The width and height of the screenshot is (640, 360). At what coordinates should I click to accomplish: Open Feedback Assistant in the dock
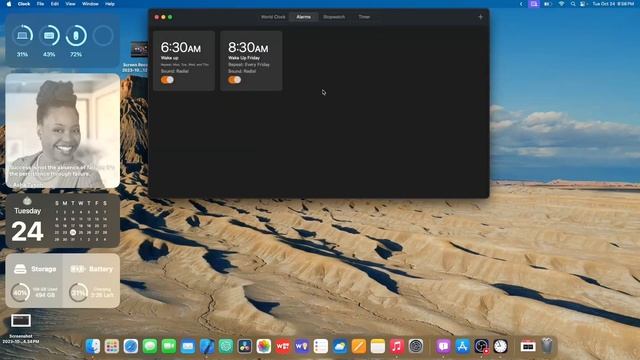point(443,346)
